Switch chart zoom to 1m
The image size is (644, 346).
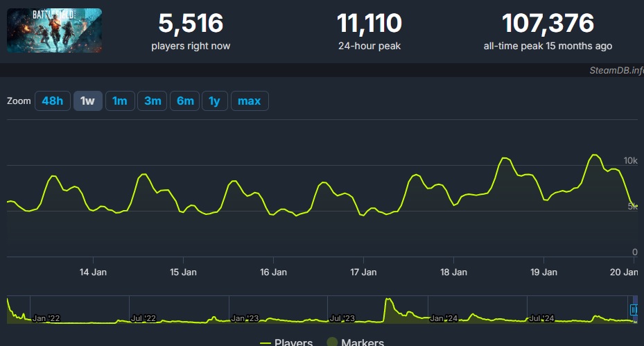(120, 101)
